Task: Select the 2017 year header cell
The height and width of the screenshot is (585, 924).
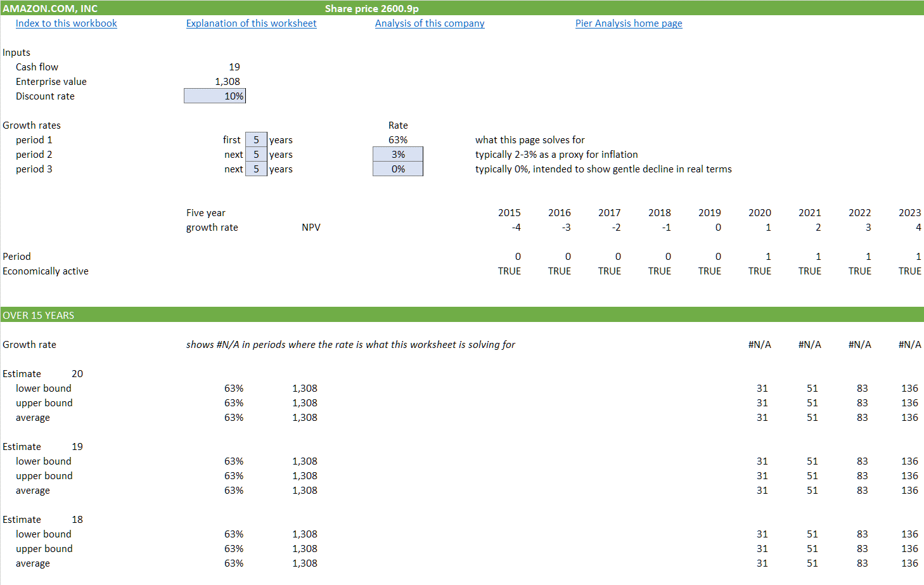Action: [610, 212]
